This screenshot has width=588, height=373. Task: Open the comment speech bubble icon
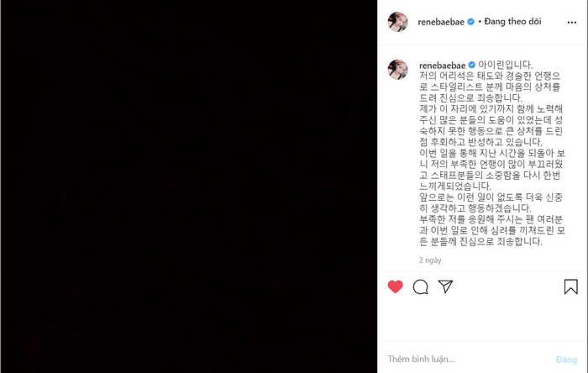tap(420, 287)
